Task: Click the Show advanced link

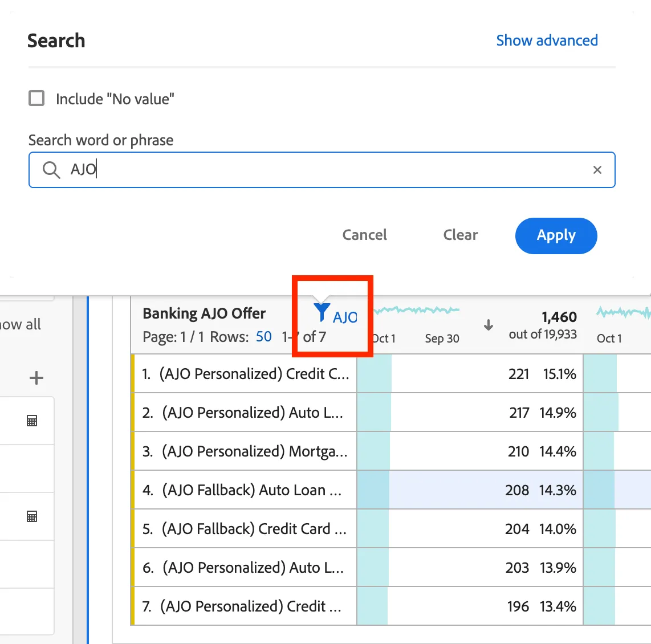Action: 547,40
